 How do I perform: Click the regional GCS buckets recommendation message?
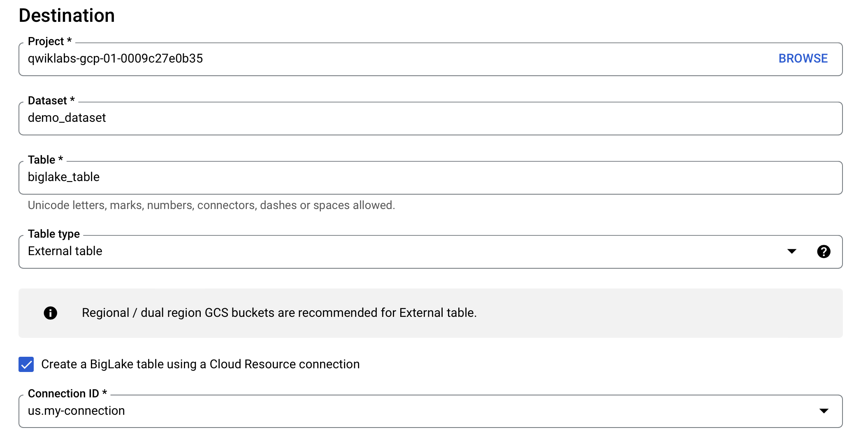[279, 313]
